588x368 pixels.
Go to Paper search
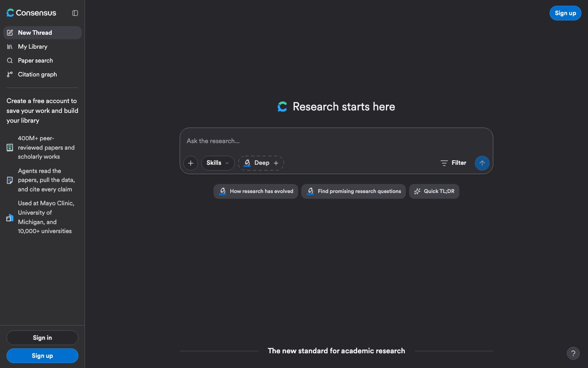(42, 61)
